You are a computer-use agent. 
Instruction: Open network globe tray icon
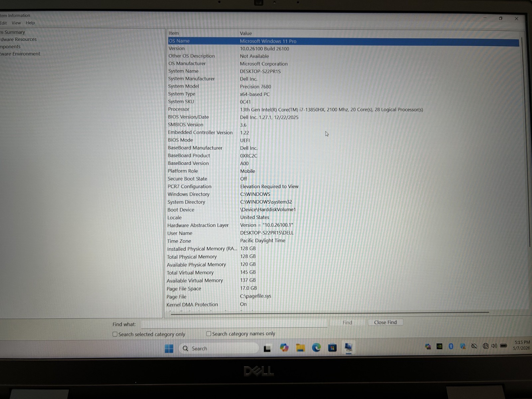coord(485,346)
